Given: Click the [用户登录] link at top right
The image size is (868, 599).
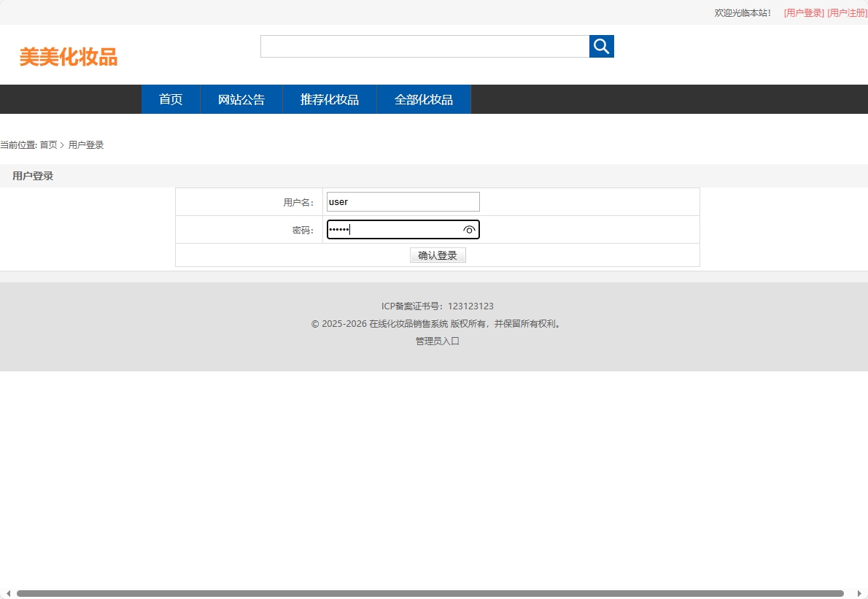Looking at the screenshot, I should click(802, 12).
